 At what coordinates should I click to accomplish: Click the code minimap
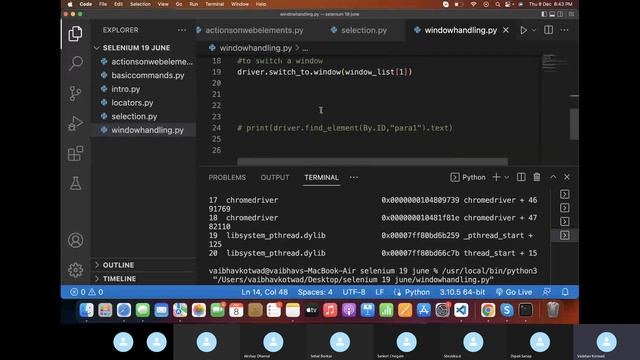click(x=554, y=62)
